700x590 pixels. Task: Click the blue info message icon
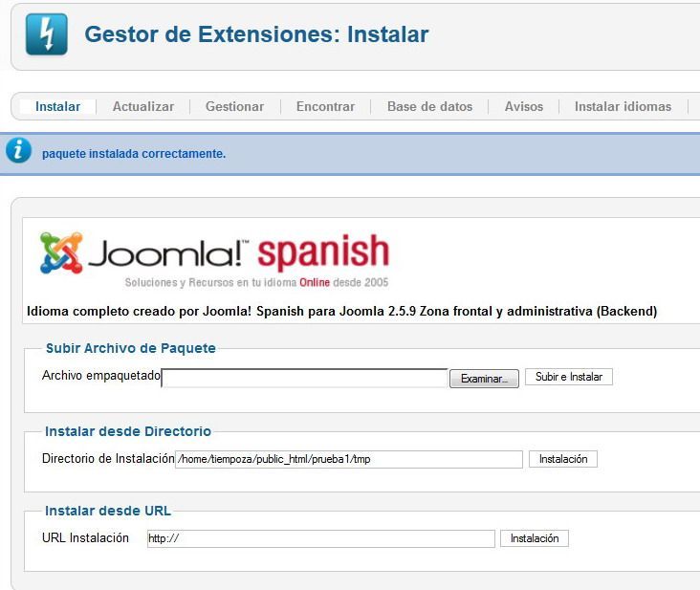coord(18,150)
